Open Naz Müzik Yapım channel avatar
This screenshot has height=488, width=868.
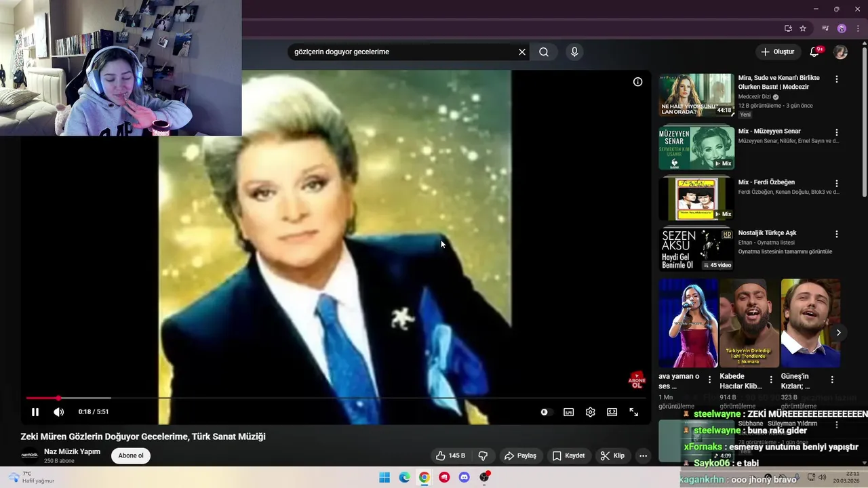[x=30, y=456]
